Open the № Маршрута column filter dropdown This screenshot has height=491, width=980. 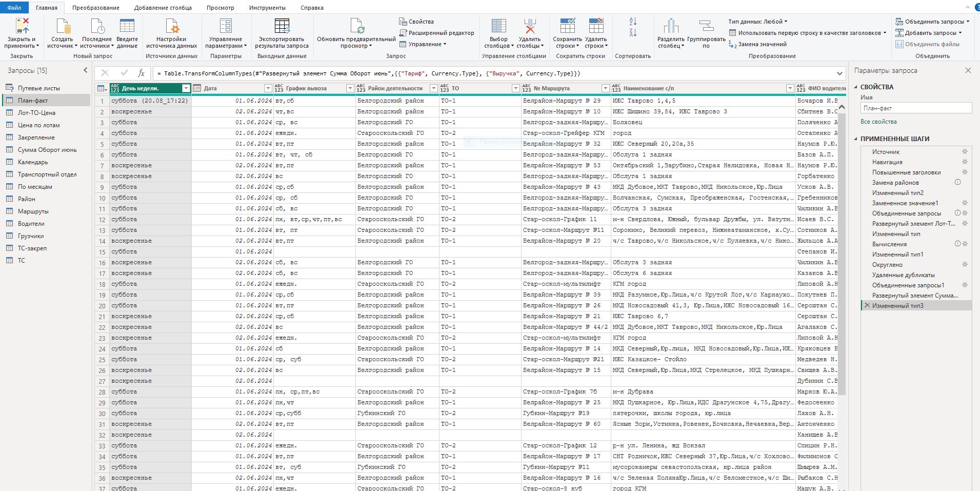(605, 88)
